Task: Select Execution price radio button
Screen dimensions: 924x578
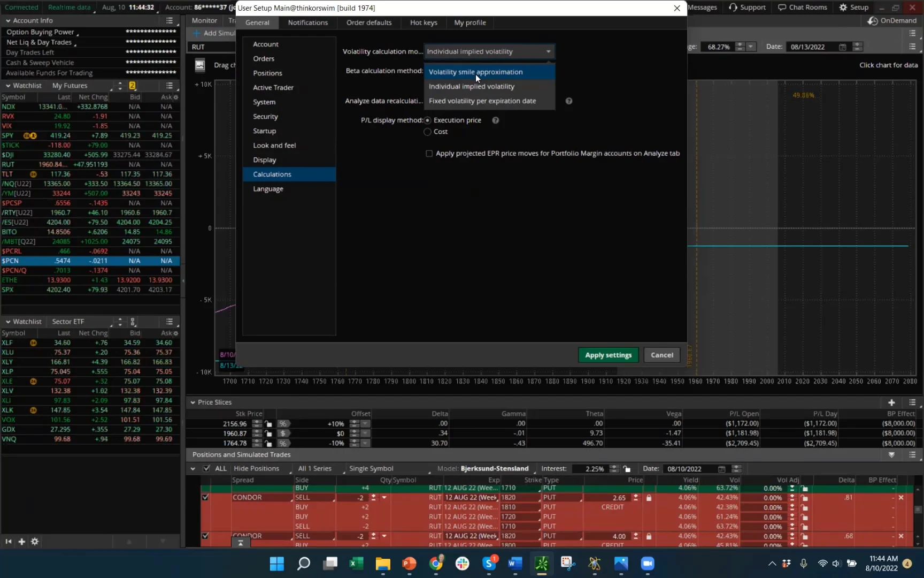Action: [x=428, y=120]
